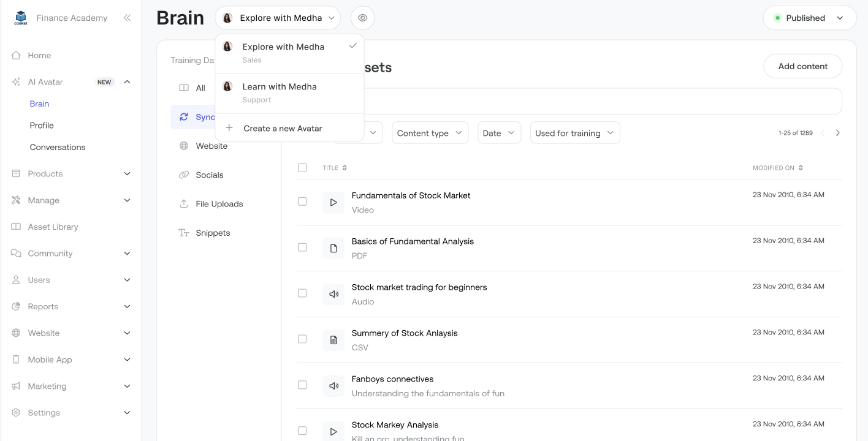Screen dimensions: 868x441
Task: Select File Uploads training data source
Action: pos(219,204)
